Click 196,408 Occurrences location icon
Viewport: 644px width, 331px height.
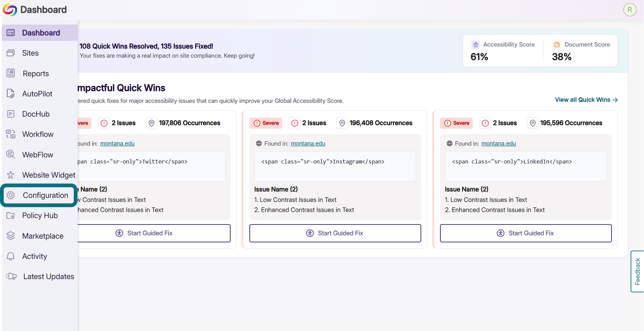pyautogui.click(x=342, y=123)
